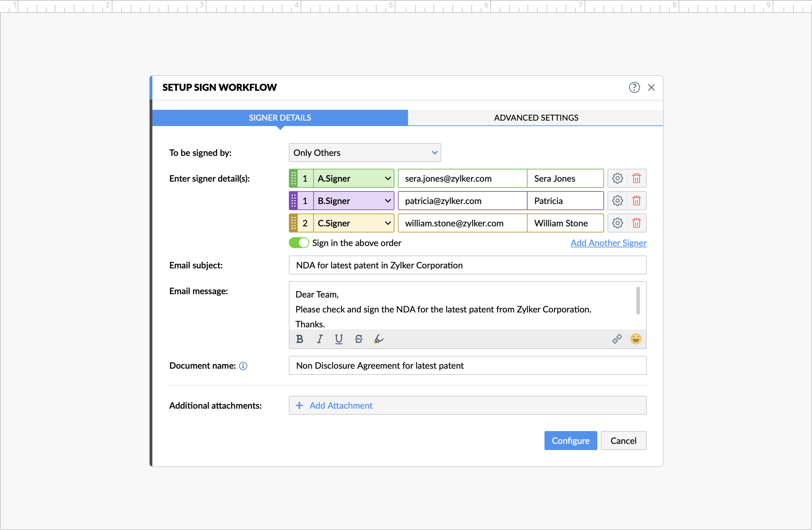The width and height of the screenshot is (812, 530).
Task: Expand the C.Signer role dropdown
Action: (x=388, y=223)
